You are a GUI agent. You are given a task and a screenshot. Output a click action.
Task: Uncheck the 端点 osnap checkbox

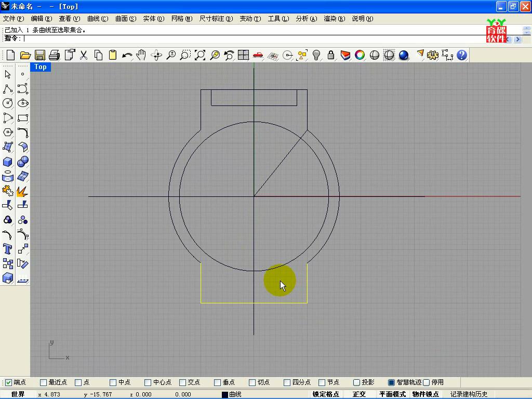(8, 382)
